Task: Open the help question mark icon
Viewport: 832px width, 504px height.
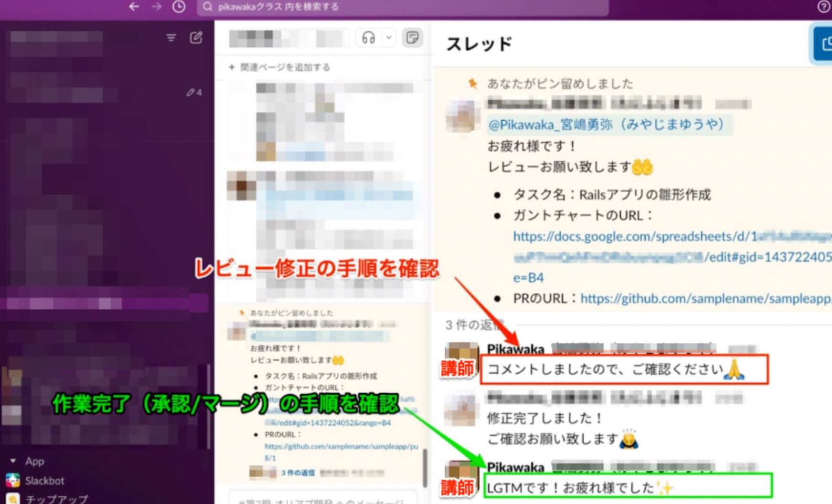Action: (824, 7)
